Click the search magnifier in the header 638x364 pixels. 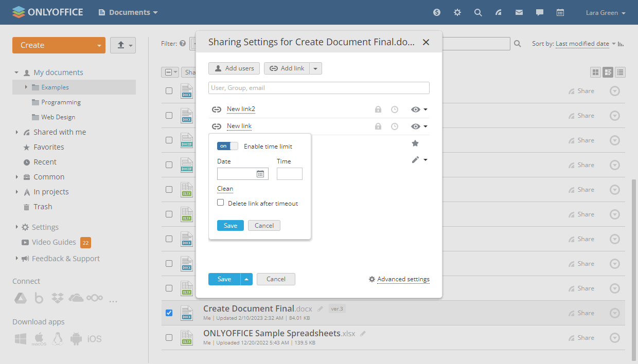click(x=478, y=12)
